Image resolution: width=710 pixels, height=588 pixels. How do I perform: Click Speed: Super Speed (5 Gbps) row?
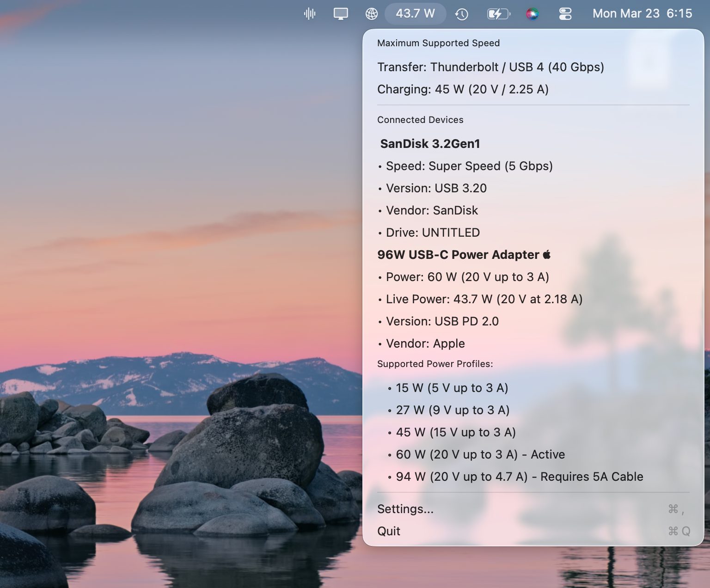coord(465,166)
